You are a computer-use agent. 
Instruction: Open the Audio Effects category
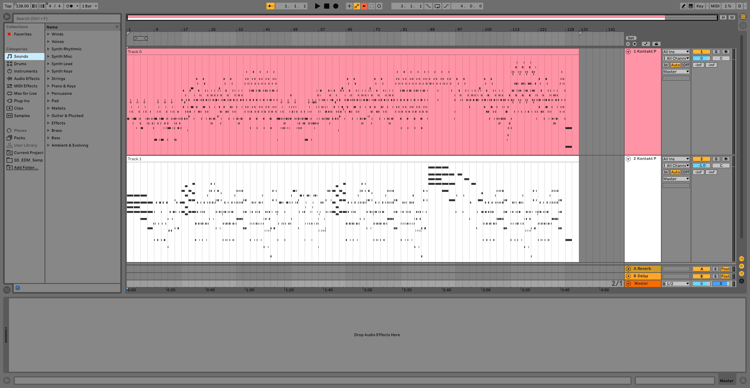[26, 78]
